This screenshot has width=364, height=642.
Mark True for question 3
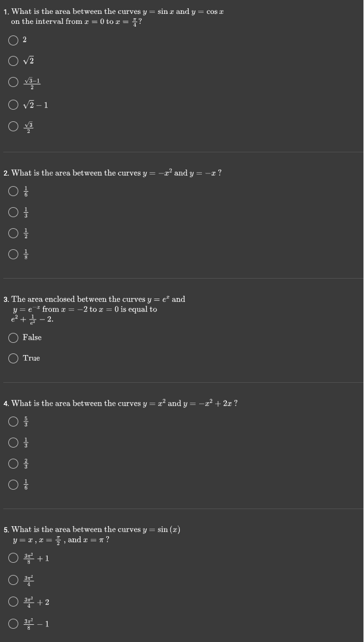pyautogui.click(x=13, y=358)
